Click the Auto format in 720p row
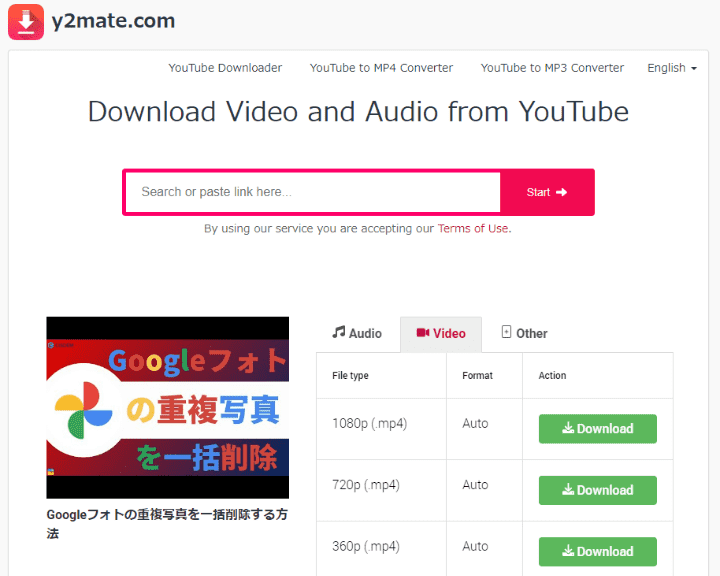 click(x=475, y=485)
